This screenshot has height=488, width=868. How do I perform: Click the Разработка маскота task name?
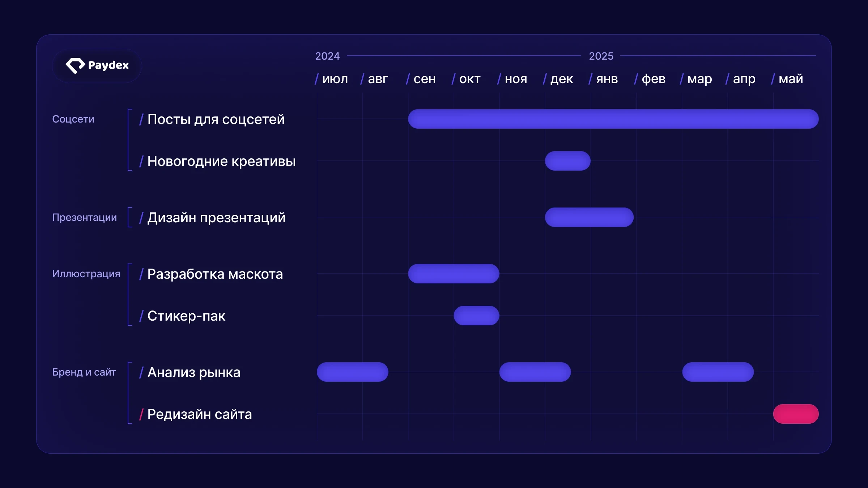tap(215, 274)
